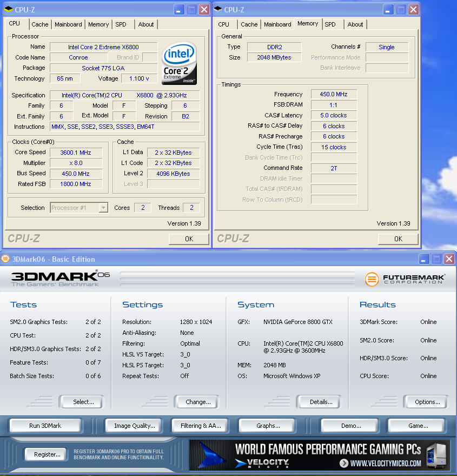Click CAS# Latency value 5.0 clocks
Image resolution: width=457 pixels, height=476 pixels.
pos(334,115)
